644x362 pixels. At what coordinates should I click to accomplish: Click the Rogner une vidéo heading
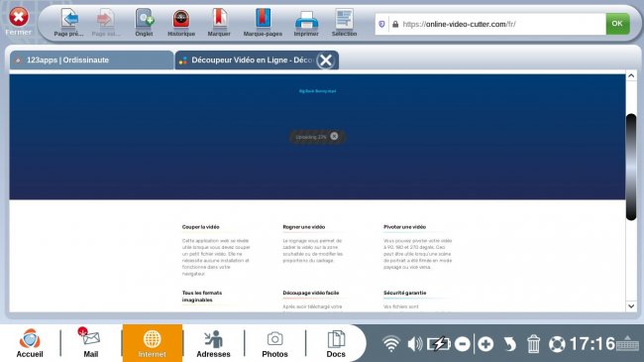[304, 227]
